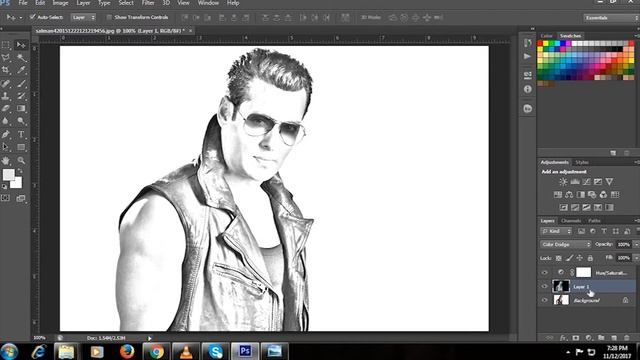
Task: Add a Vibrance adjustment
Action: [x=609, y=182]
